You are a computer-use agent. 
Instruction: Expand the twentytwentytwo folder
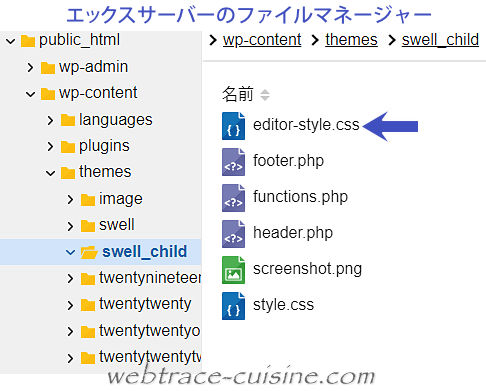pyautogui.click(x=70, y=358)
